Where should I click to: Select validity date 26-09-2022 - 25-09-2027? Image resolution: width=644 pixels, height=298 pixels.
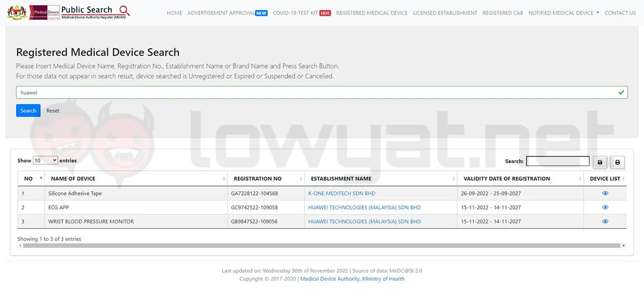(x=491, y=193)
